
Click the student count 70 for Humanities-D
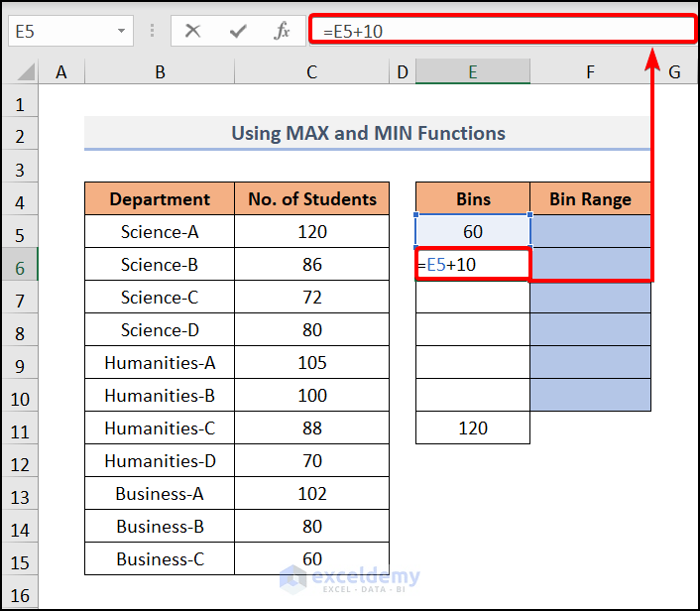pos(312,460)
